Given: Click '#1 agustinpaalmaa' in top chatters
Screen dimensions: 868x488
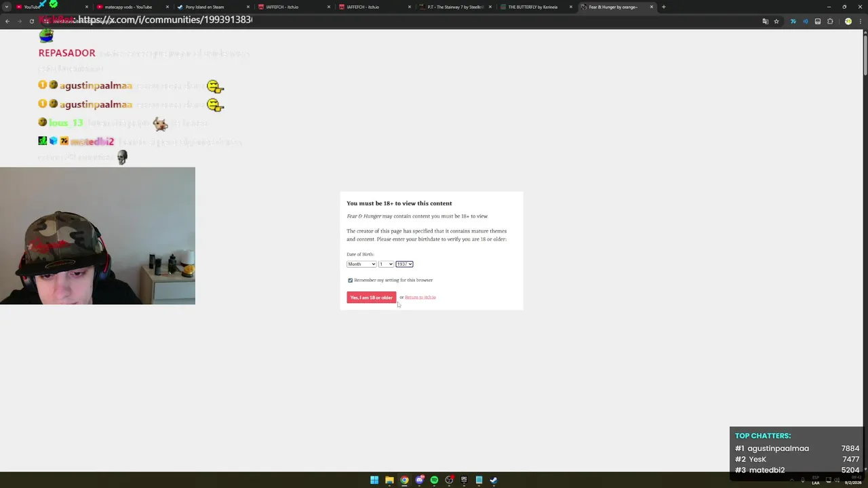Looking at the screenshot, I should click(772, 448).
